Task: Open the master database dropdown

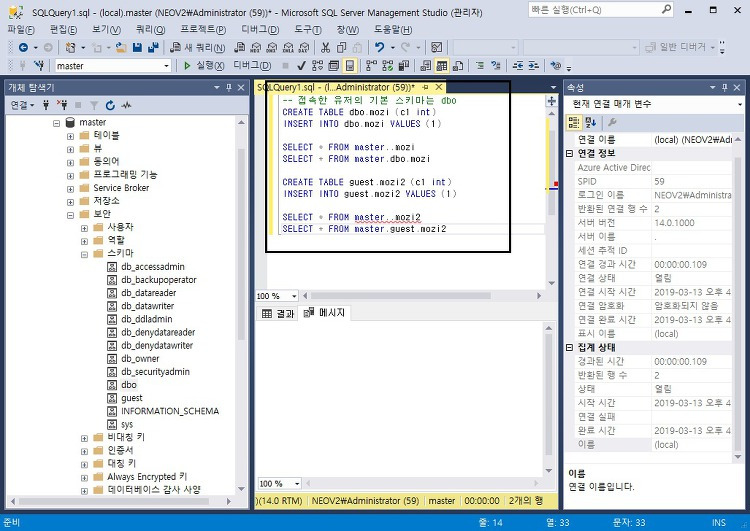Action: pos(166,66)
